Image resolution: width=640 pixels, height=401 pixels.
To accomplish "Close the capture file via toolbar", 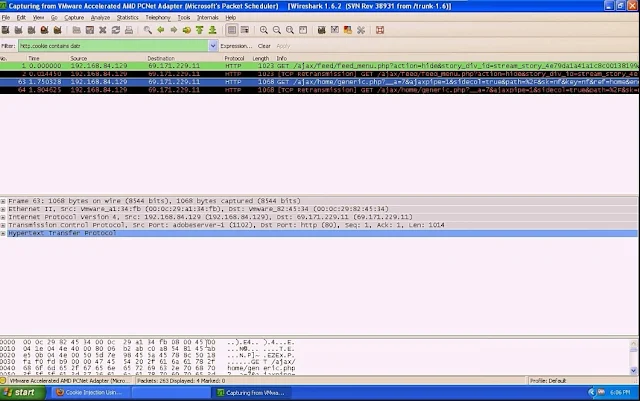I will (103, 30).
